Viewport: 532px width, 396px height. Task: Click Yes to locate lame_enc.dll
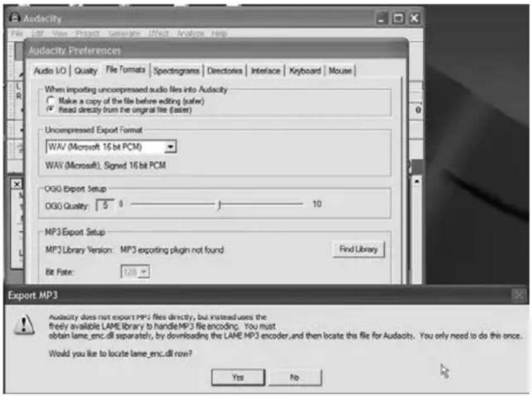point(238,377)
